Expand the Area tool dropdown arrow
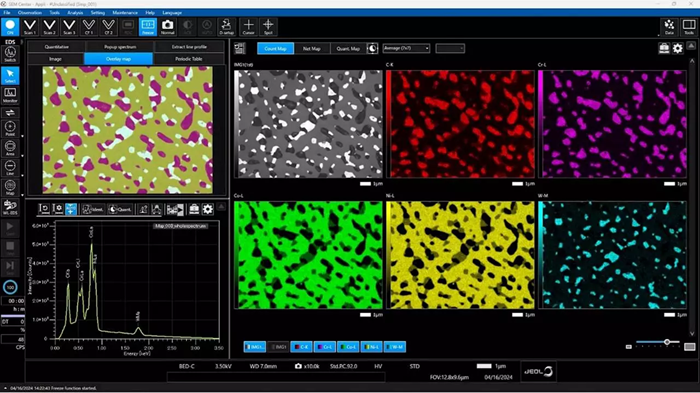The height and width of the screenshot is (393, 700). (x=22, y=155)
